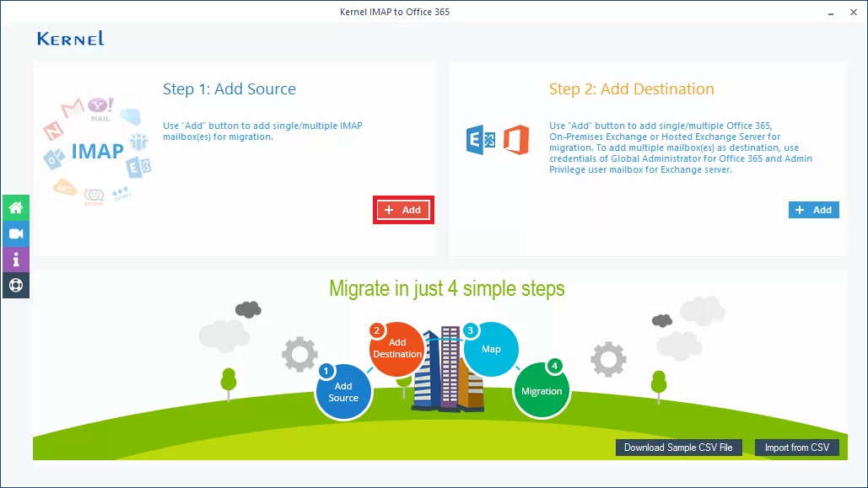Click the green Home icon in sidebar
The height and width of the screenshot is (488, 868).
tap(16, 207)
